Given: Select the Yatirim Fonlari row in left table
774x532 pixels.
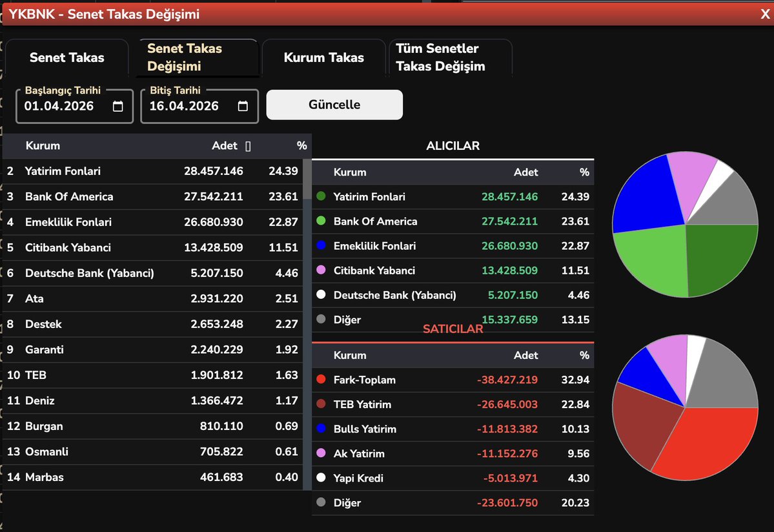Looking at the screenshot, I should click(152, 171).
